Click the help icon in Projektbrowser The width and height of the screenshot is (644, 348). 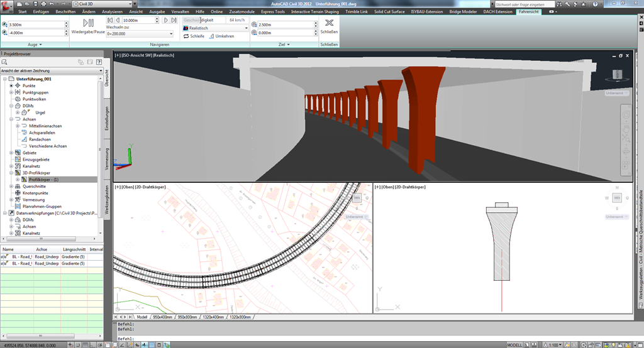[x=99, y=62]
